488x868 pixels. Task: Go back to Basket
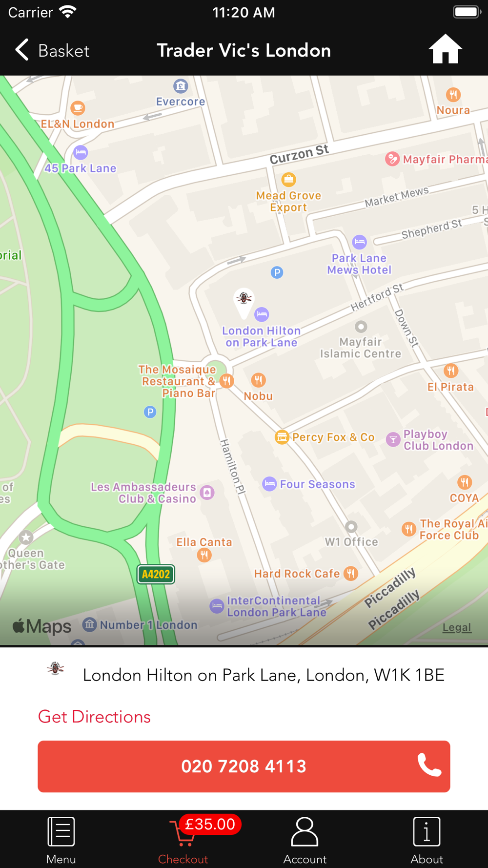52,50
